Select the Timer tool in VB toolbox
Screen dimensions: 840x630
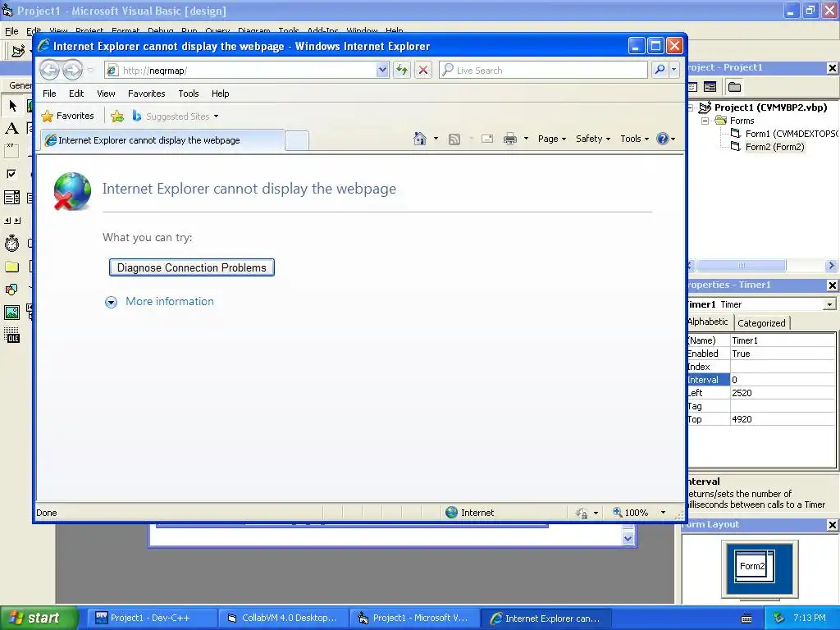tap(11, 244)
